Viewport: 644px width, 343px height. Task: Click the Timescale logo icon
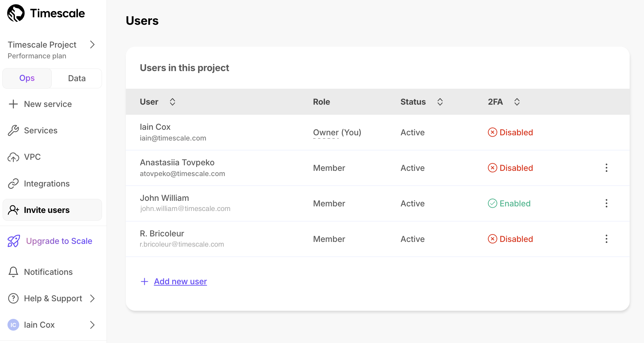pyautogui.click(x=16, y=13)
